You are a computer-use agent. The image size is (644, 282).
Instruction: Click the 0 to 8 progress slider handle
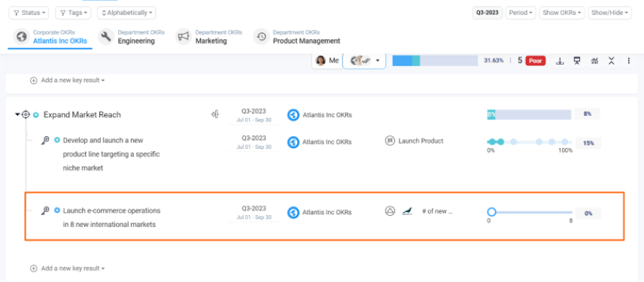pyautogui.click(x=491, y=212)
